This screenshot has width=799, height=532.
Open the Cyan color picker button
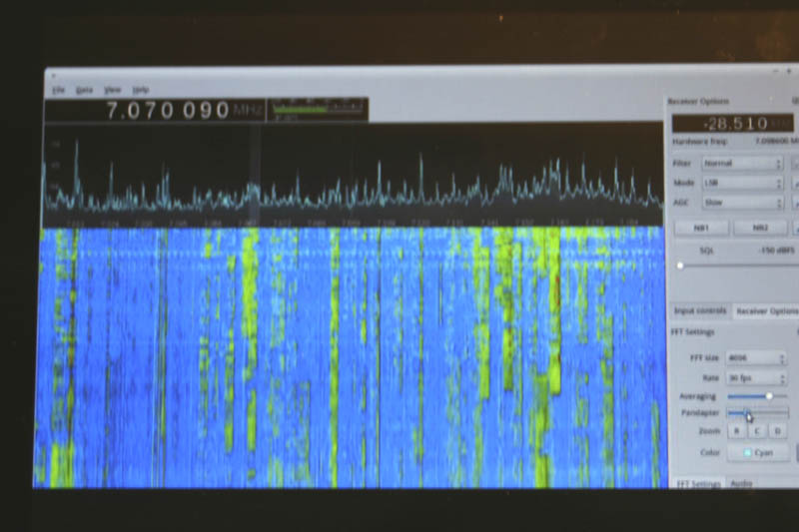(757, 452)
